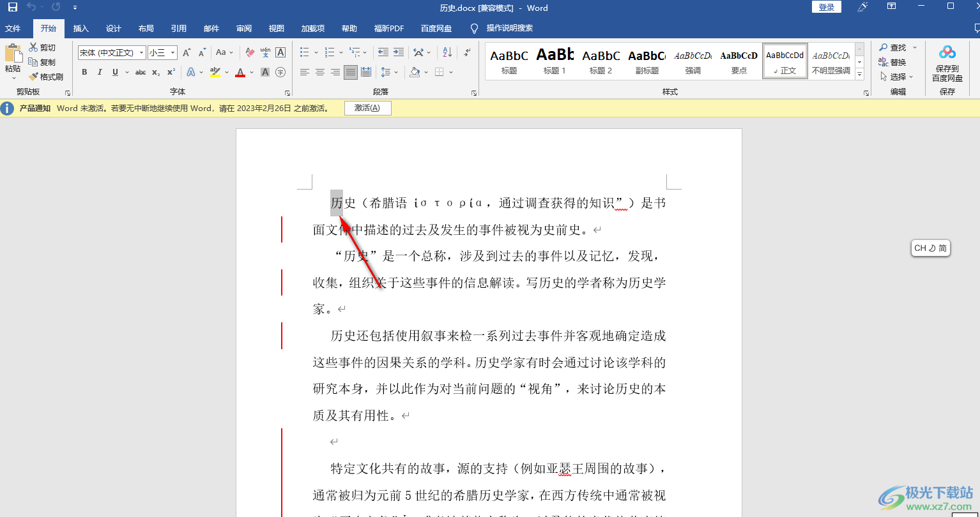Screen dimensions: 980x517
Task: Apply the 副标题 subtitle style
Action: tap(647, 61)
